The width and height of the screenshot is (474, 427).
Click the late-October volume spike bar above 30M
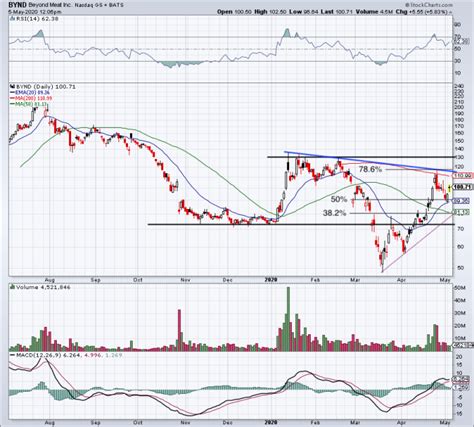(179, 330)
